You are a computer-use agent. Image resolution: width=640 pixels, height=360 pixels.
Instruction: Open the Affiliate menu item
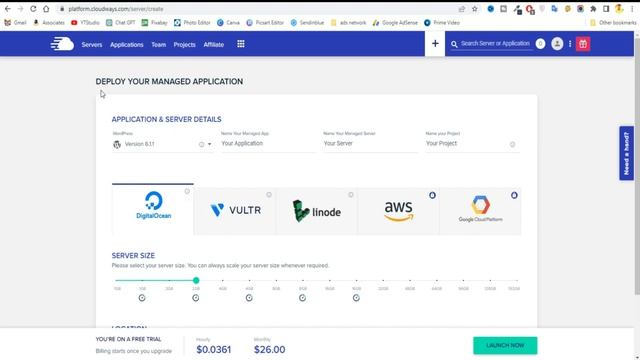click(214, 44)
